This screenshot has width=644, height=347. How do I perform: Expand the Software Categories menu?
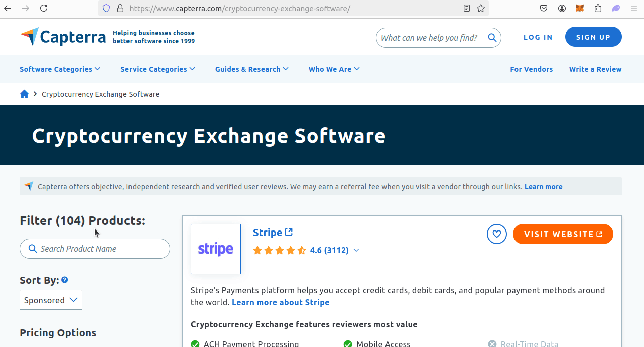pyautogui.click(x=60, y=69)
